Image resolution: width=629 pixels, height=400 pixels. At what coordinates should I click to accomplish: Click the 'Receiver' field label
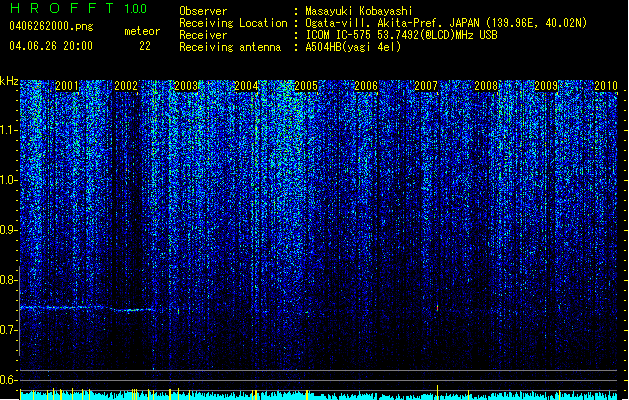pyautogui.click(x=203, y=35)
